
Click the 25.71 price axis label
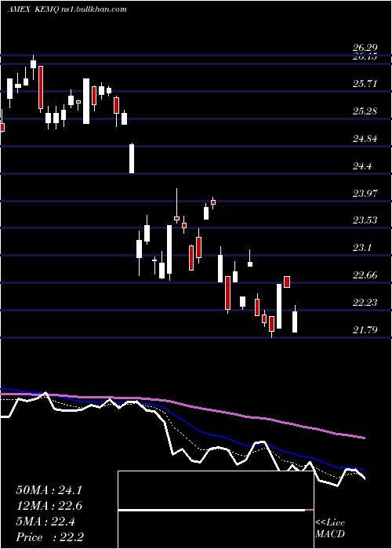pos(365,84)
